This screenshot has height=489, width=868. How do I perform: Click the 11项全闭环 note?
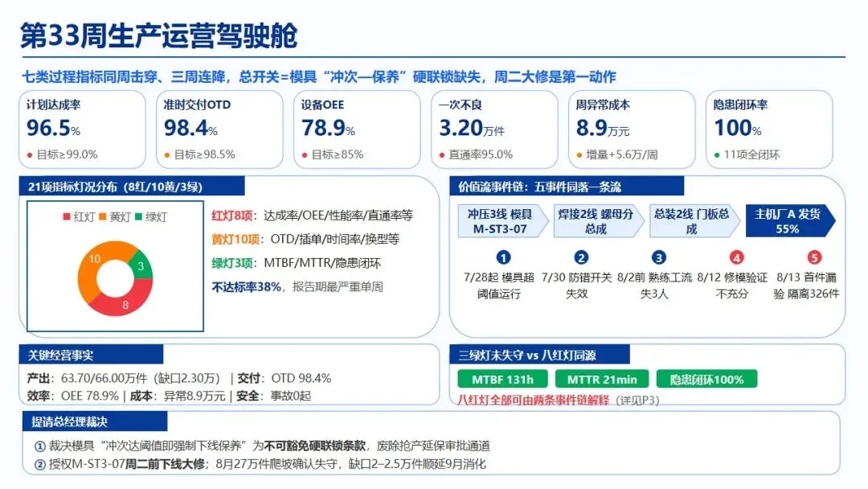coord(751,154)
